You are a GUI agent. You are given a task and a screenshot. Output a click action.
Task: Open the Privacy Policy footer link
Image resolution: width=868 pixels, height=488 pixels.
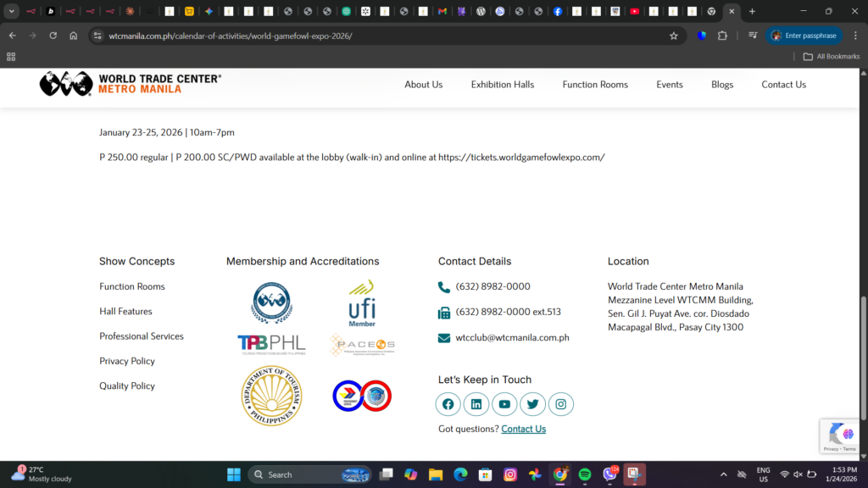pyautogui.click(x=127, y=361)
